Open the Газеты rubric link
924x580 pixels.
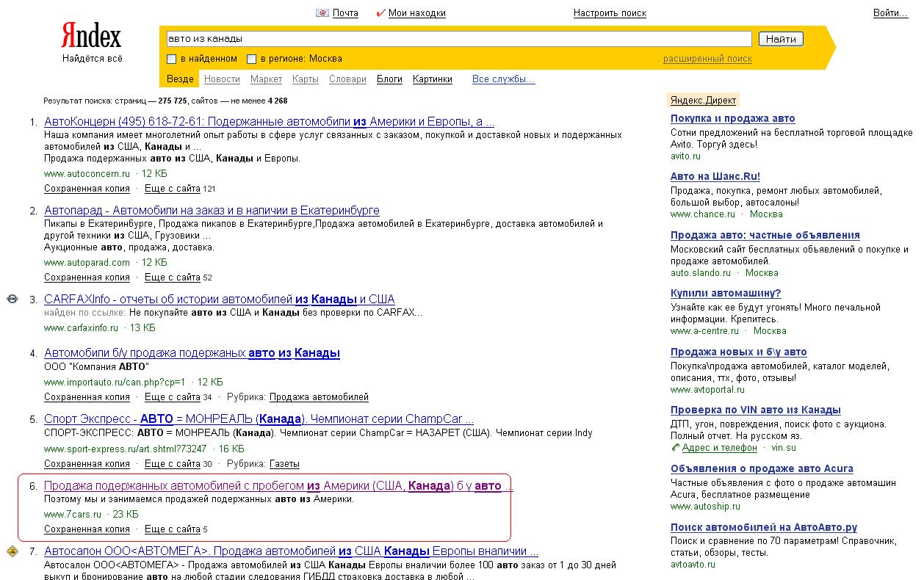tap(284, 464)
